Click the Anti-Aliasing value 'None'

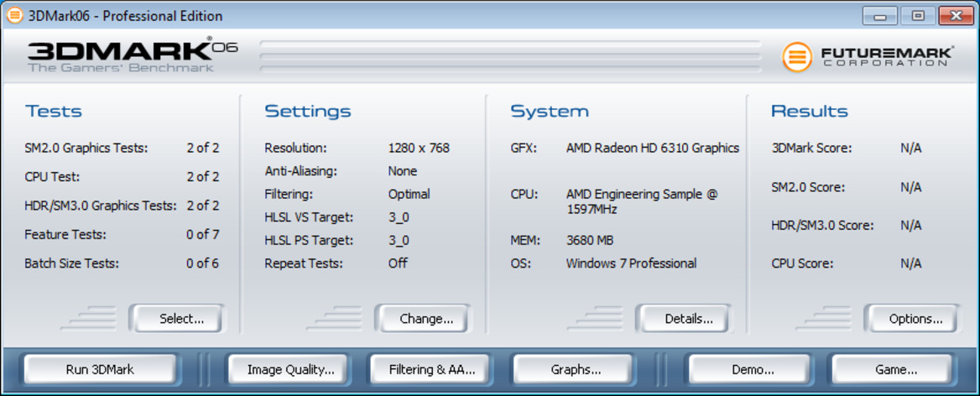click(x=403, y=170)
